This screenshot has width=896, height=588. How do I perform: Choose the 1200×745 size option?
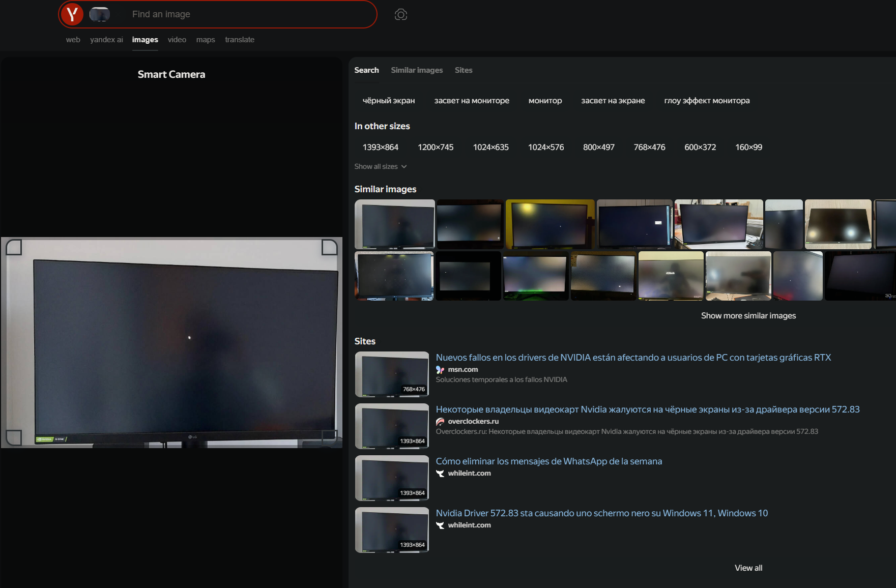coord(436,148)
